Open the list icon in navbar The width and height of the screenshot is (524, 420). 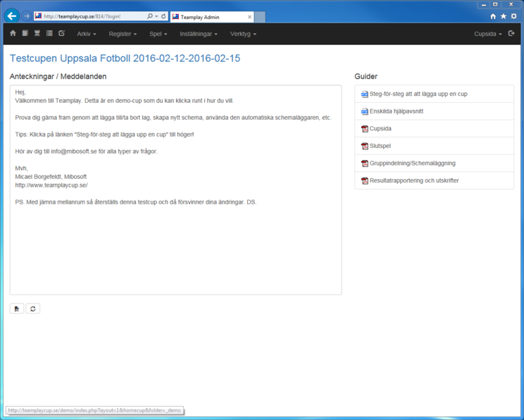click(x=49, y=33)
